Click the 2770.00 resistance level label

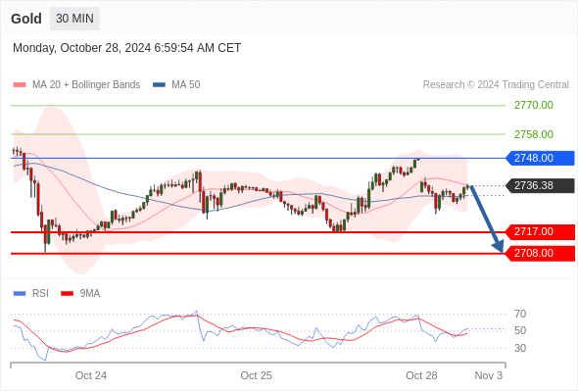tap(533, 105)
